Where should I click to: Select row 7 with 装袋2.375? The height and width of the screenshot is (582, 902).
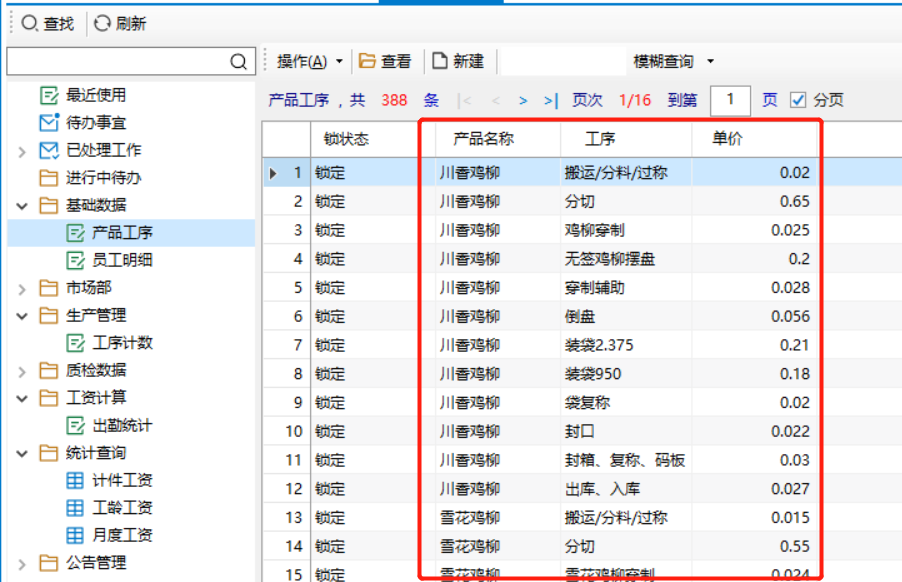pos(592,345)
